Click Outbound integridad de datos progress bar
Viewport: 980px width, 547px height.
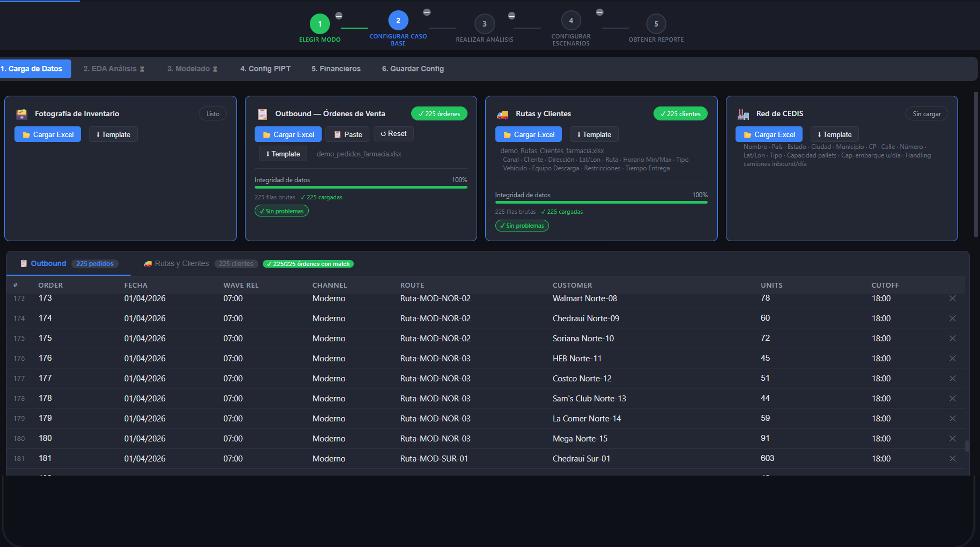[361, 187]
